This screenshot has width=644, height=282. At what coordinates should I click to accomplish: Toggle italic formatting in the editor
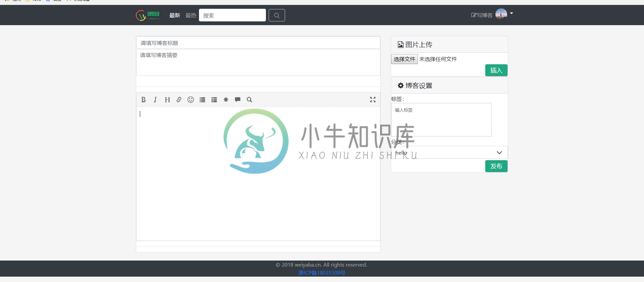click(x=155, y=100)
